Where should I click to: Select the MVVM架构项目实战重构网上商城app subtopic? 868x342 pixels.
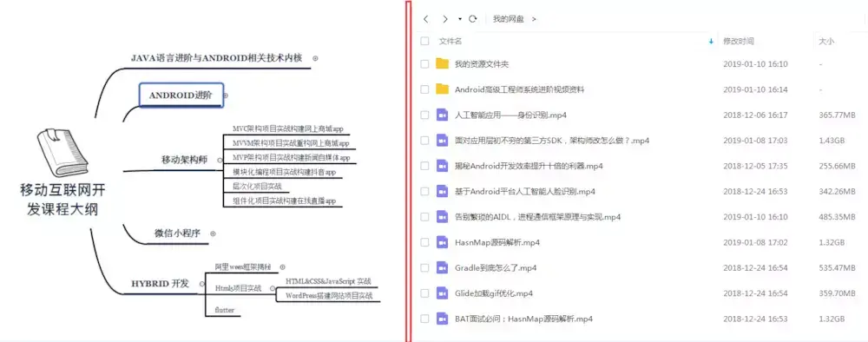(x=291, y=143)
